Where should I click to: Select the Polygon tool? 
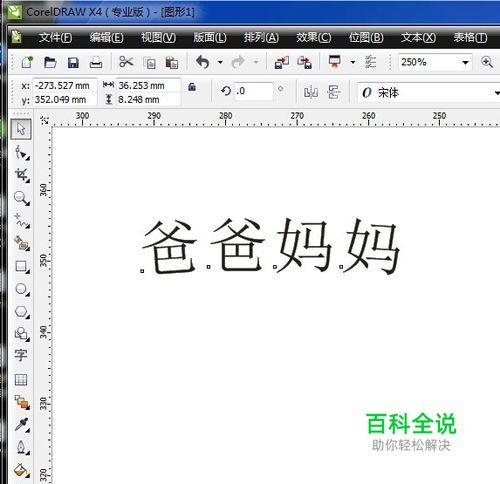(22, 312)
